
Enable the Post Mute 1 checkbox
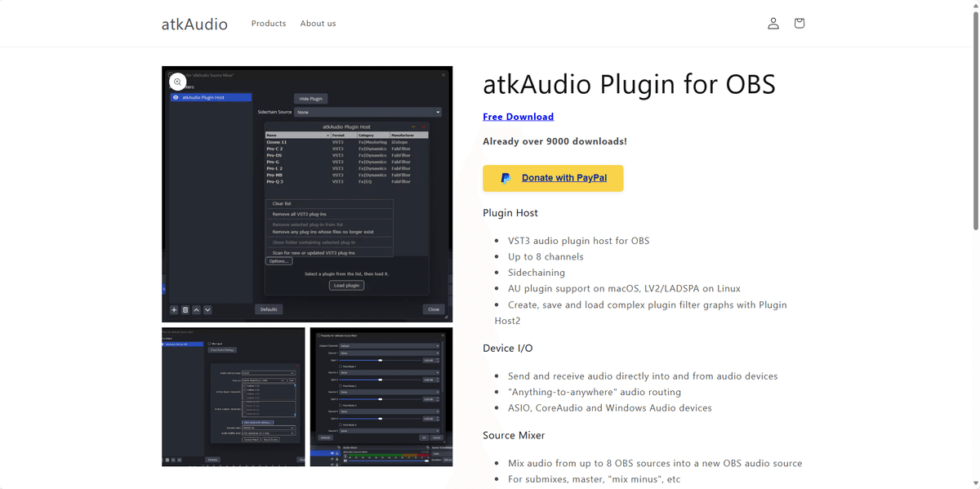(341, 367)
